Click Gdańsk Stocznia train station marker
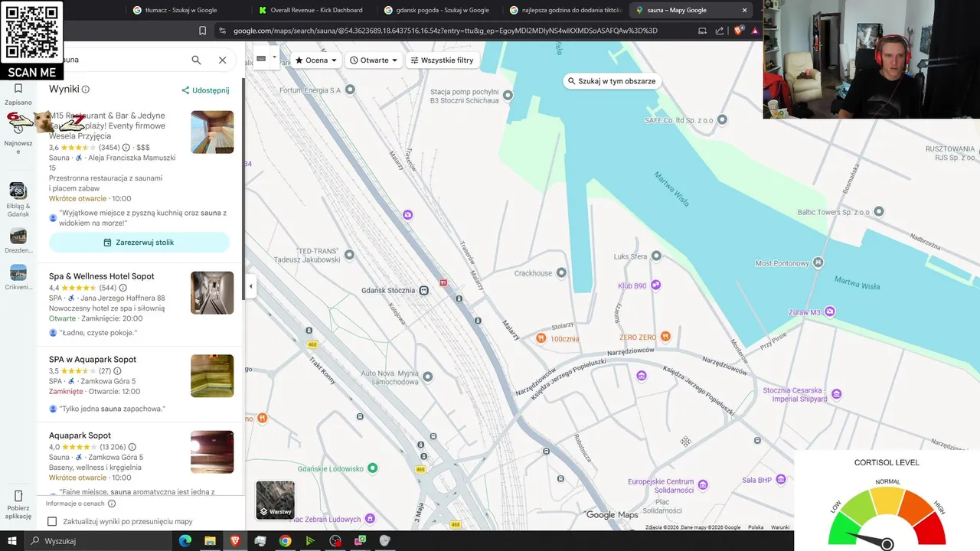The height and width of the screenshot is (551, 980). pyautogui.click(x=424, y=290)
